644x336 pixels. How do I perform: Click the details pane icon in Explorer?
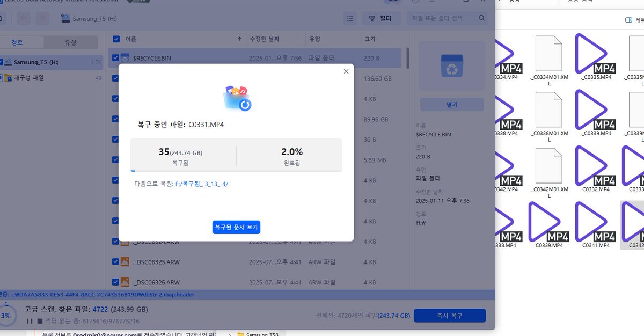[629, 20]
